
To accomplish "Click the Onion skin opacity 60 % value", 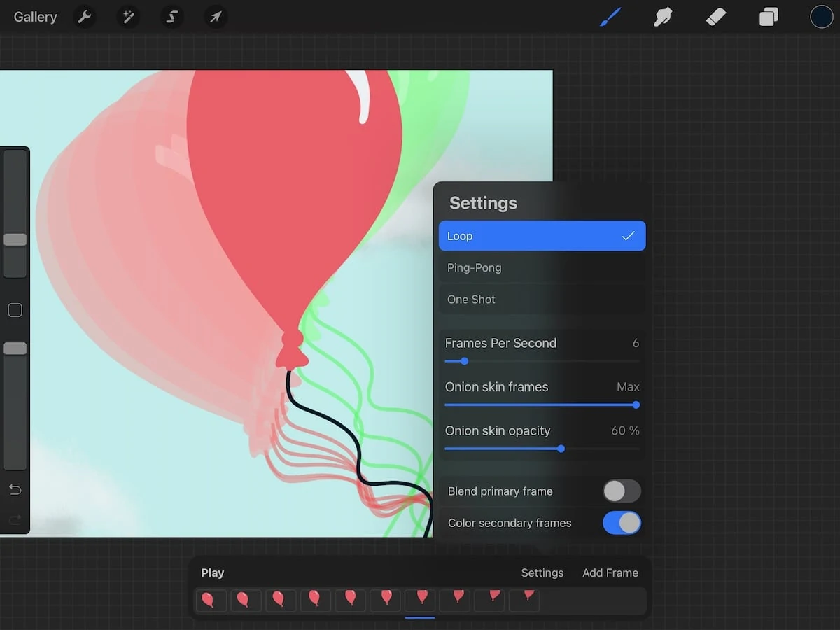I will (x=625, y=430).
